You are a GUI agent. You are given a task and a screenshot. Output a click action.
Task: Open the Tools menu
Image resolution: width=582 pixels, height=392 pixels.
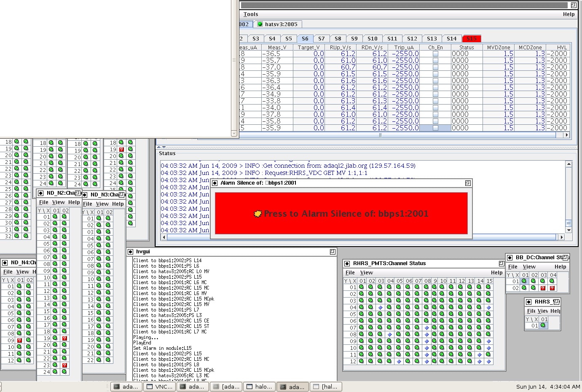point(251,14)
